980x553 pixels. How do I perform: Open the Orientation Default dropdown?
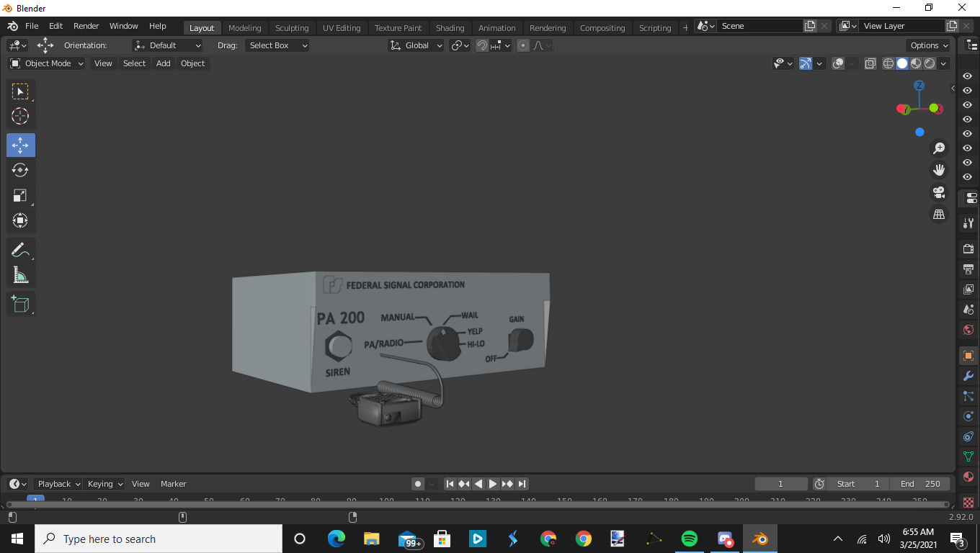click(x=168, y=45)
